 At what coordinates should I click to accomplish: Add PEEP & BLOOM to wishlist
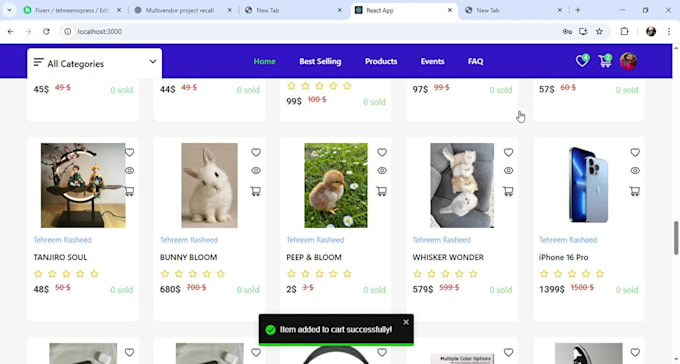[382, 152]
